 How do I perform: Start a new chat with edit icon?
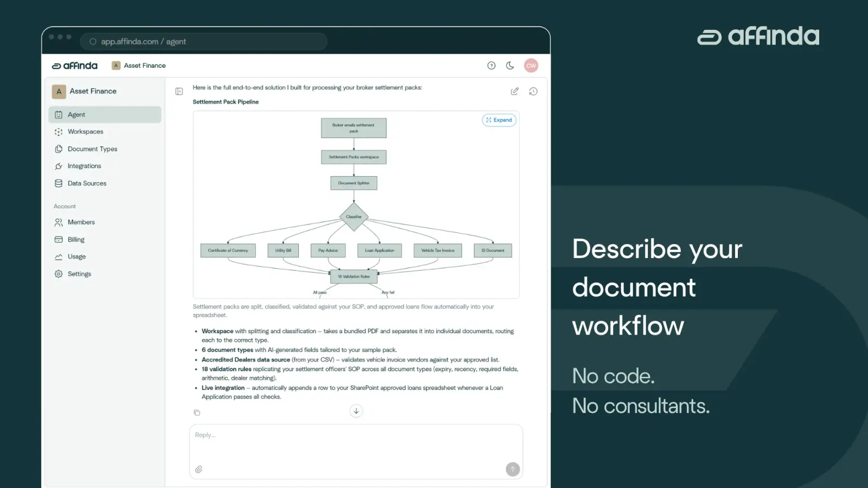click(x=515, y=92)
